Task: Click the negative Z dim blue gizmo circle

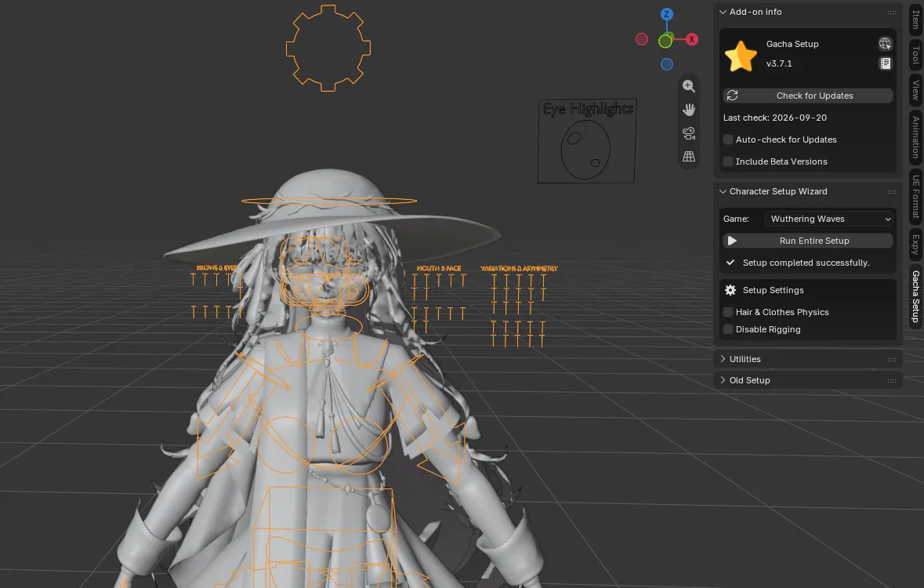Action: (x=666, y=64)
